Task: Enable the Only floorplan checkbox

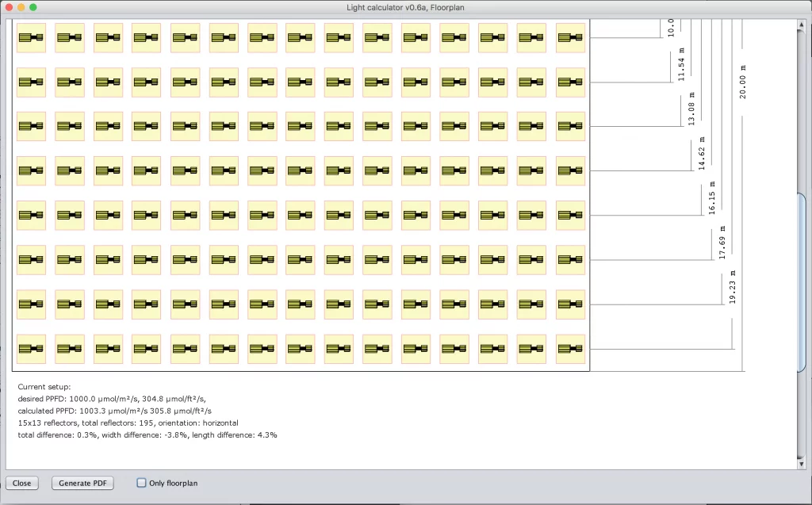Action: 142,483
